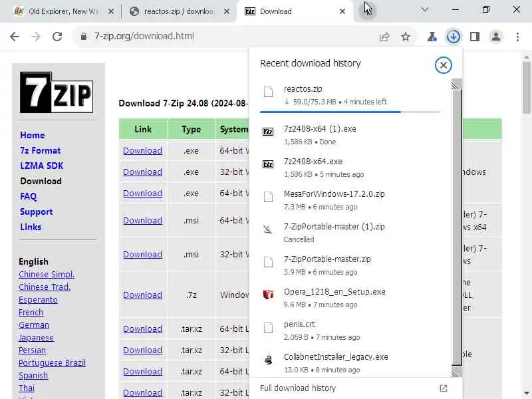Close the reactos.zip tab
This screenshot has width=532, height=399.
pyautogui.click(x=227, y=11)
